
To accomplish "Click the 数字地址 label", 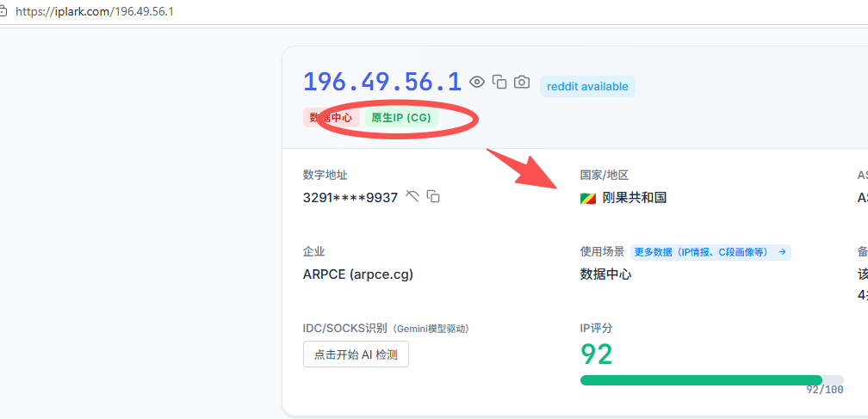I will (325, 176).
